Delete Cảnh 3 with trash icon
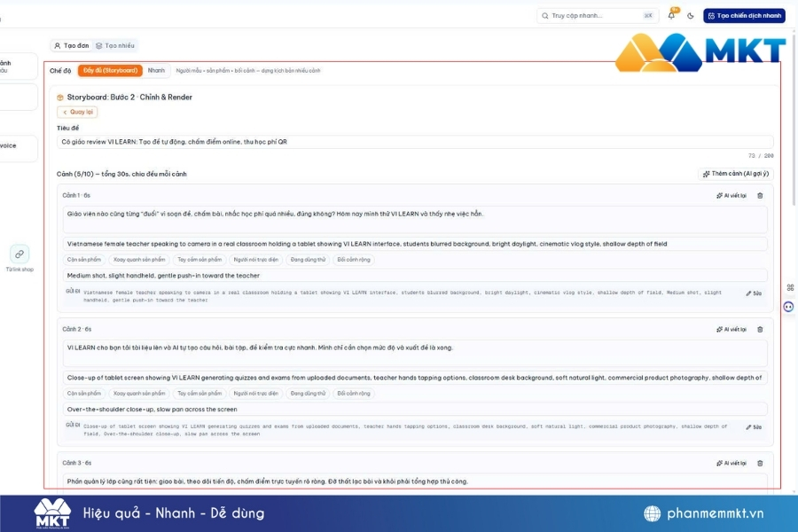Screen dimensions: 798x532 pyautogui.click(x=760, y=463)
